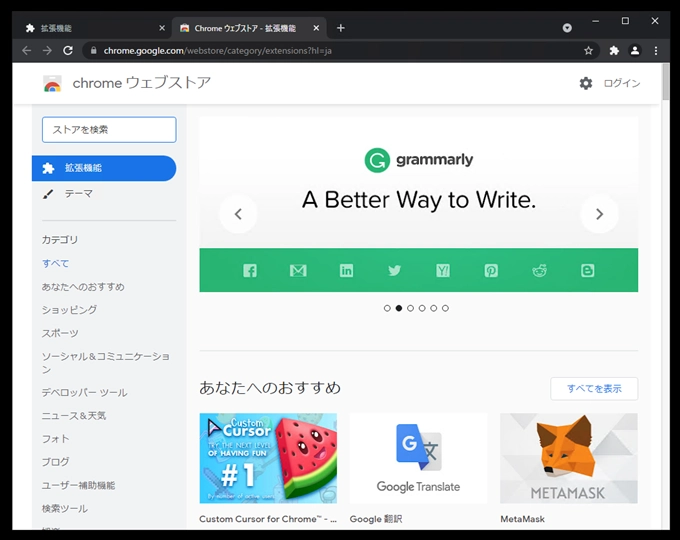Focus the ストアを検索 search box
The width and height of the screenshot is (680, 540).
click(109, 130)
